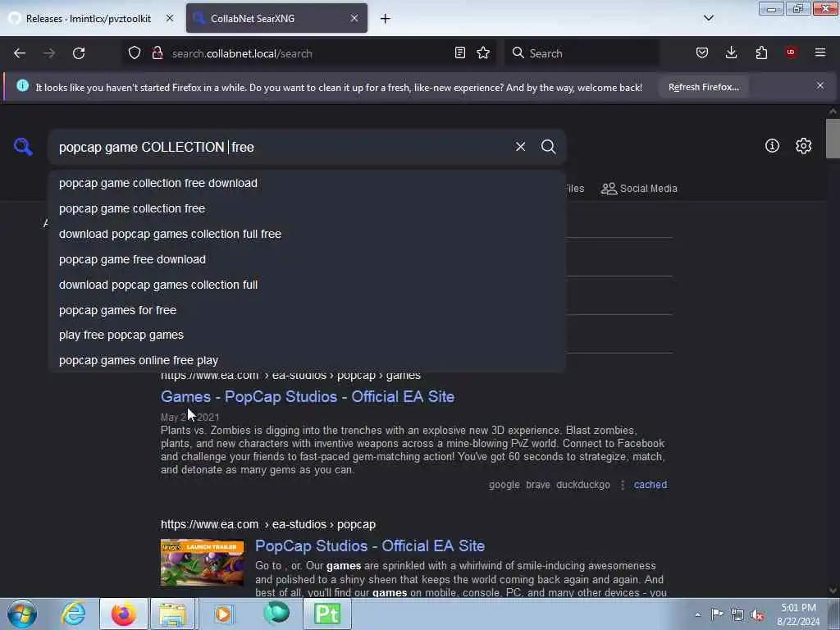Open tracking protection shield icon

pyautogui.click(x=135, y=53)
